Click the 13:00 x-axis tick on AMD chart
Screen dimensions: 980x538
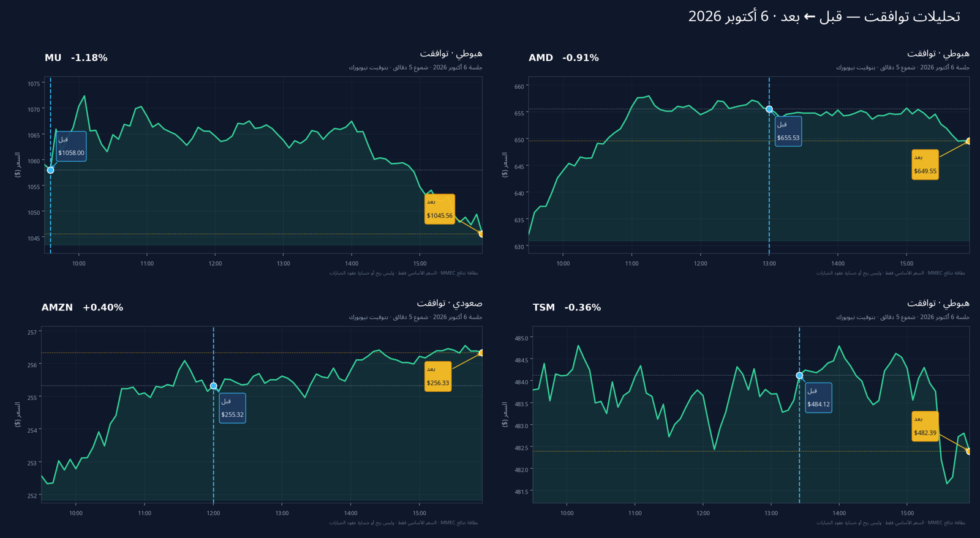pyautogui.click(x=769, y=264)
